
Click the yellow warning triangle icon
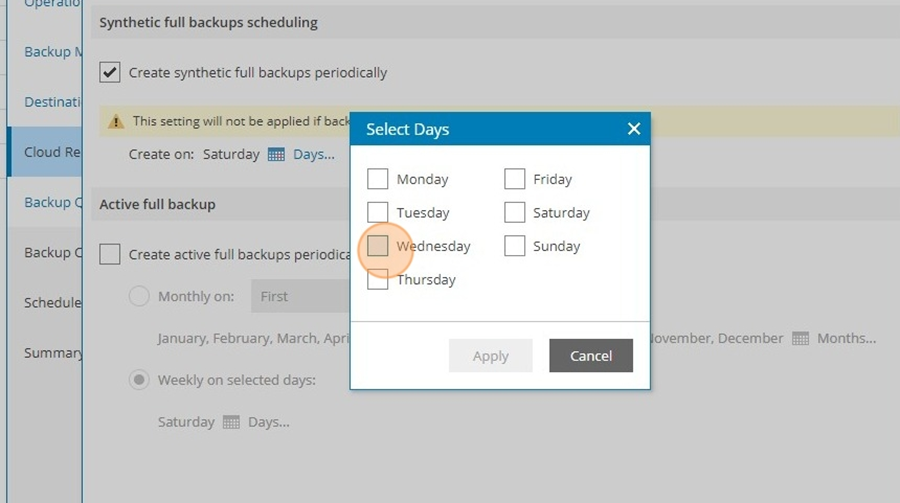pyautogui.click(x=116, y=121)
